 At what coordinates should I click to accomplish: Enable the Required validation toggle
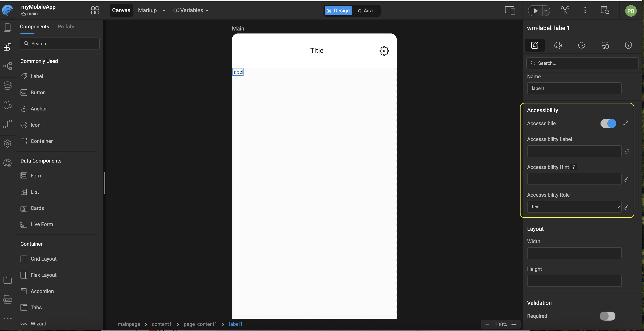point(608,316)
